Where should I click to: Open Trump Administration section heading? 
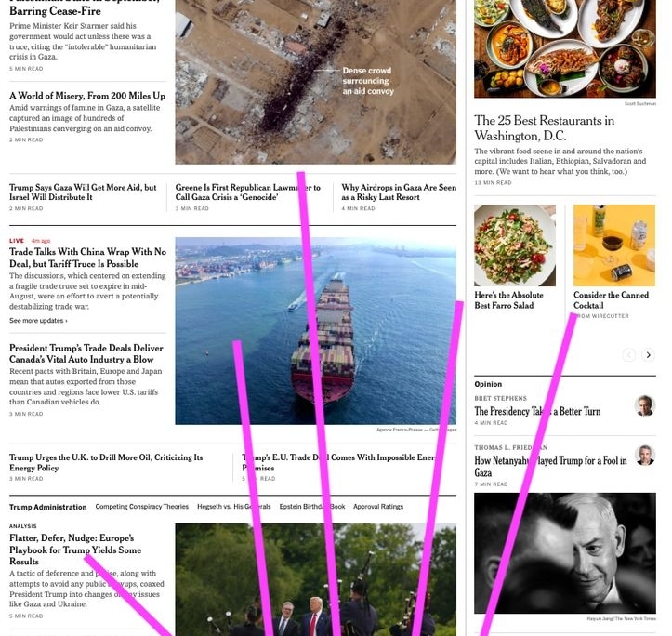pyautogui.click(x=48, y=507)
